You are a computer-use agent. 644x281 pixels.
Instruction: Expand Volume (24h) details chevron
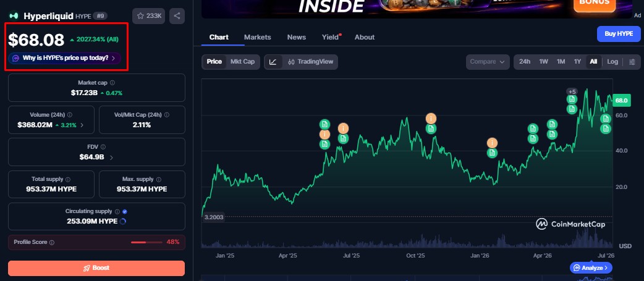coord(82,125)
